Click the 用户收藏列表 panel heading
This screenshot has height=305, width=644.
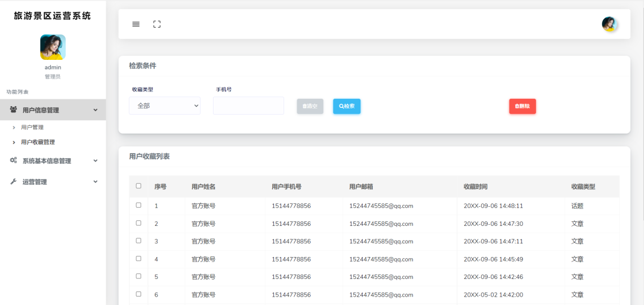point(150,156)
